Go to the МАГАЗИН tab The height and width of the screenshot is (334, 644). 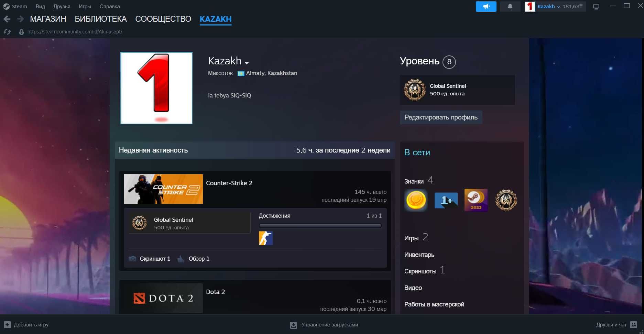pyautogui.click(x=48, y=19)
